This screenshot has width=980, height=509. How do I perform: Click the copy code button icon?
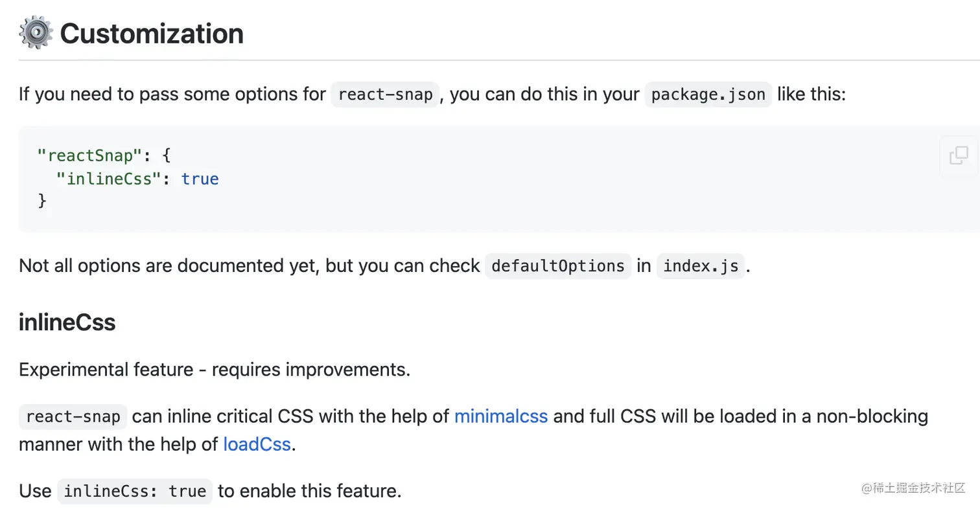pyautogui.click(x=959, y=156)
